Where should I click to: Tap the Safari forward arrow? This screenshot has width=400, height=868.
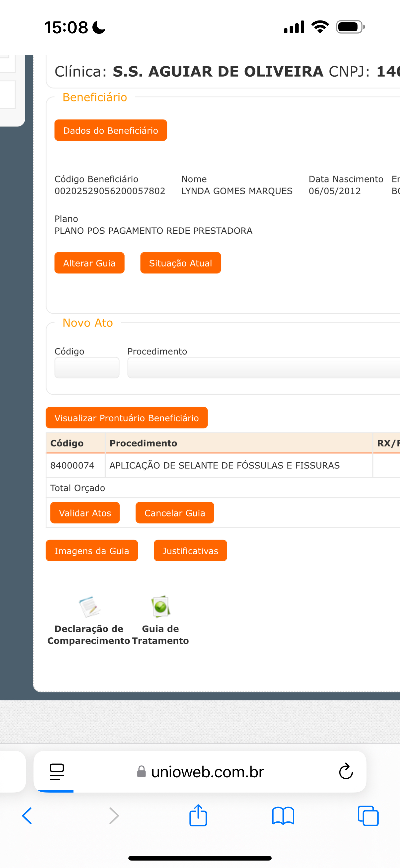pos(114,816)
